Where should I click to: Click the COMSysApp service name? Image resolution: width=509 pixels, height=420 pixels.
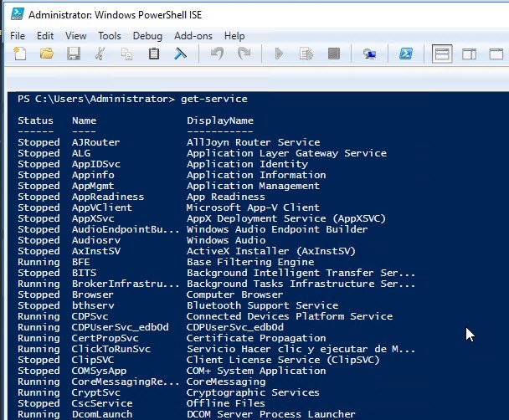point(99,371)
